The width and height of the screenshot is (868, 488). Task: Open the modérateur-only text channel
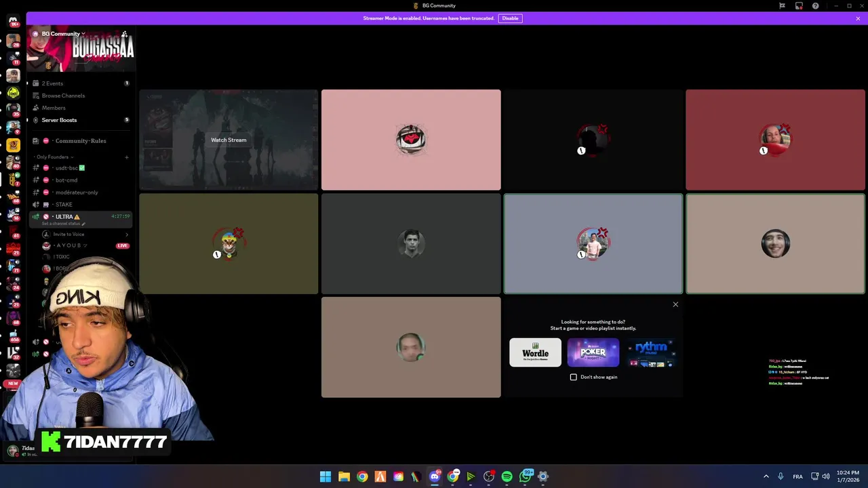(x=81, y=192)
